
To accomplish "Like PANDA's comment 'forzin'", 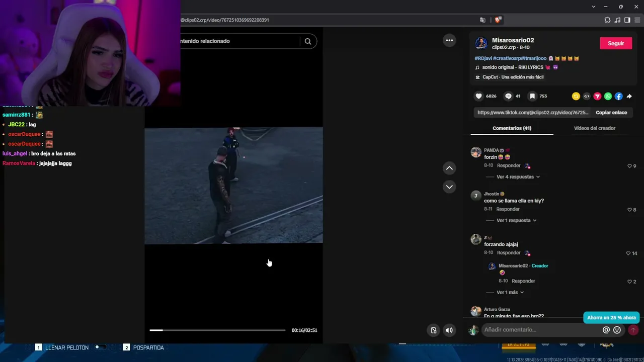I will coord(629,166).
